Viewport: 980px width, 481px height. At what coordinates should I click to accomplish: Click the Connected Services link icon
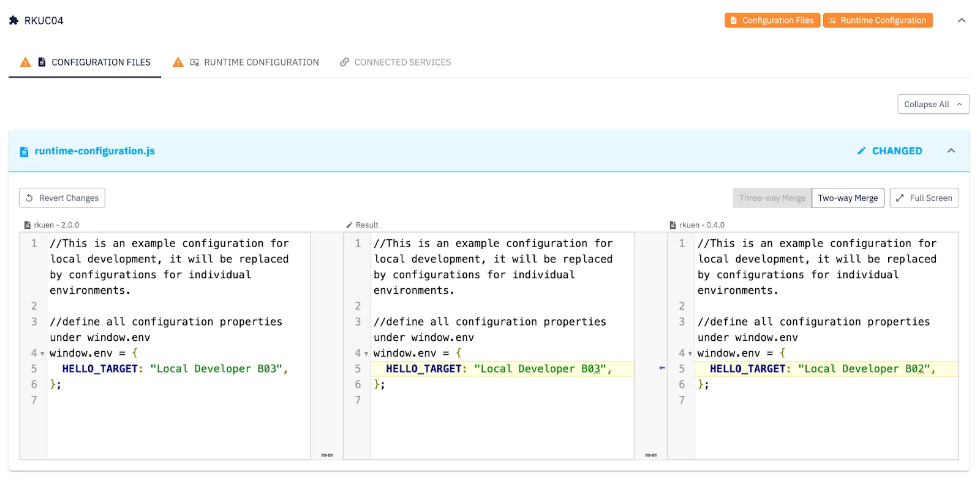click(344, 62)
